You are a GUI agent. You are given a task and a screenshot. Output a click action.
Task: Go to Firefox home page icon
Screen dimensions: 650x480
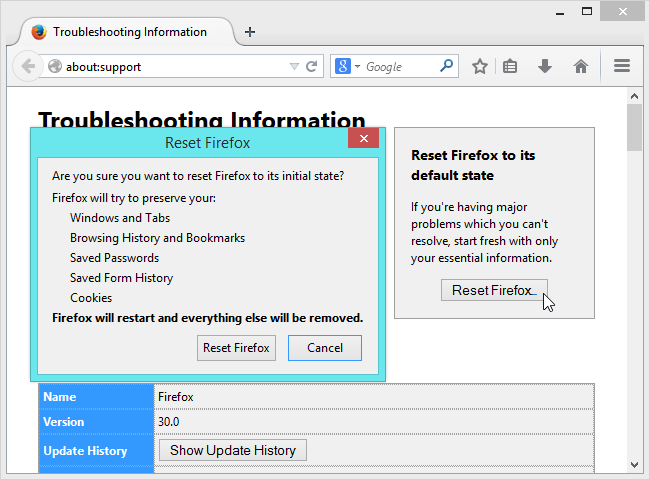point(580,67)
